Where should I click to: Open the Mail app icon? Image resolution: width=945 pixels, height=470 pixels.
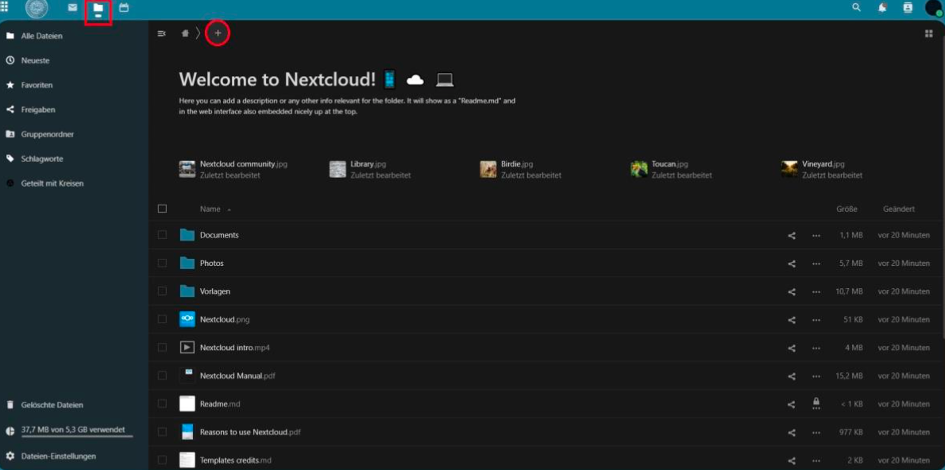pyautogui.click(x=72, y=8)
